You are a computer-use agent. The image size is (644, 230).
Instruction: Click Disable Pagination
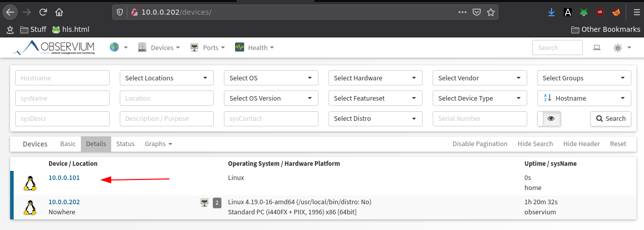click(x=480, y=144)
